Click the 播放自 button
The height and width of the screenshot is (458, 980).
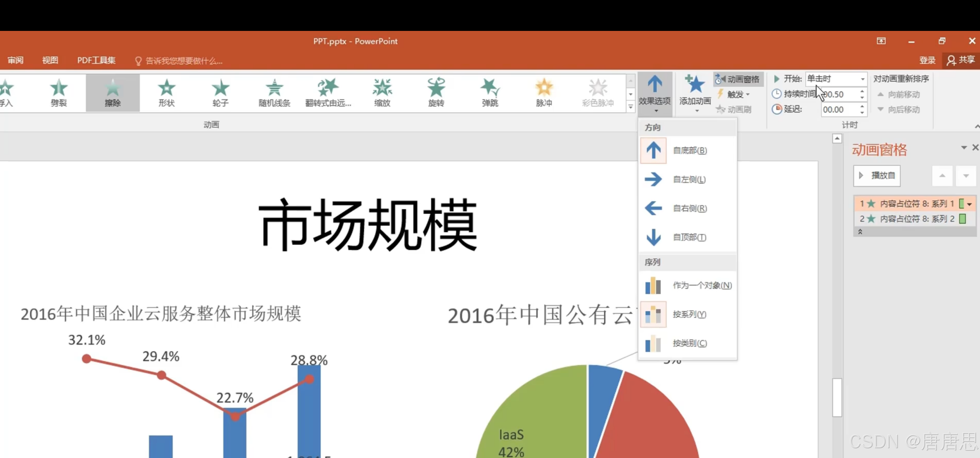pyautogui.click(x=877, y=176)
